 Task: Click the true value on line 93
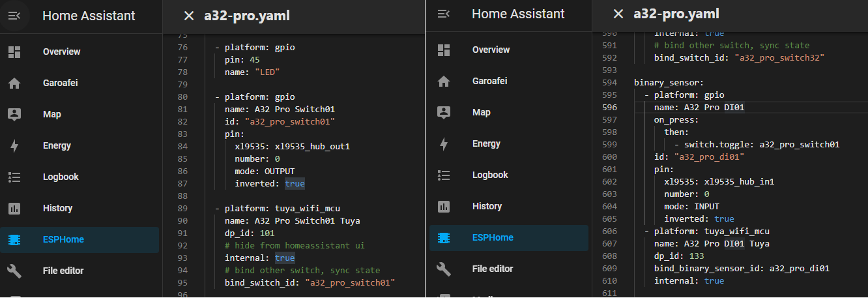(285, 258)
